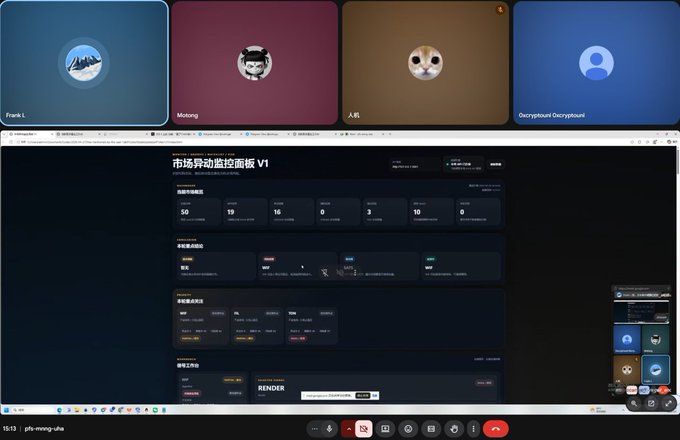Select the 人机 cat avatar tile
This screenshot has width=680, height=440.
425,63
